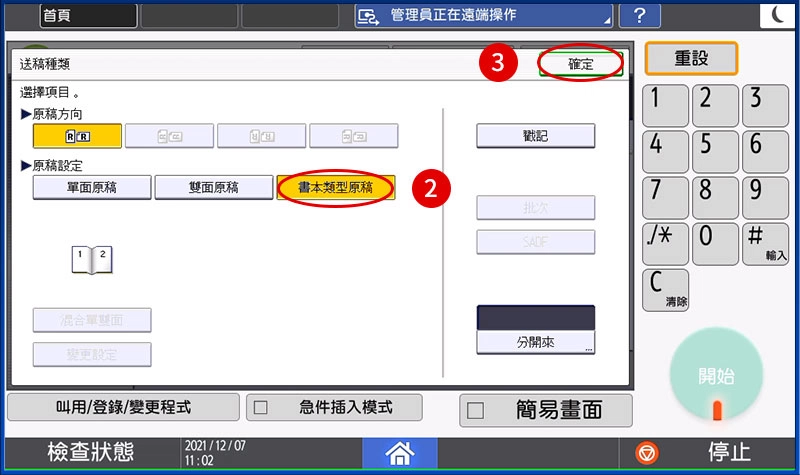Open 檢查狀態 check status

[x=91, y=452]
